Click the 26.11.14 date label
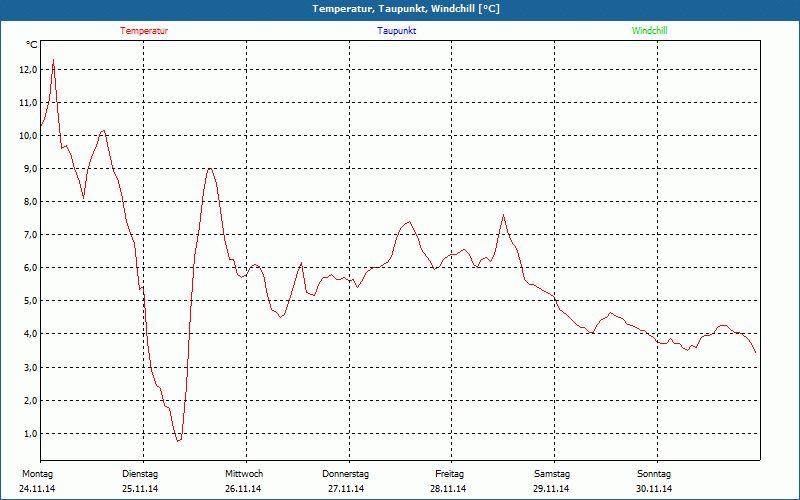The image size is (800, 500). (x=243, y=489)
